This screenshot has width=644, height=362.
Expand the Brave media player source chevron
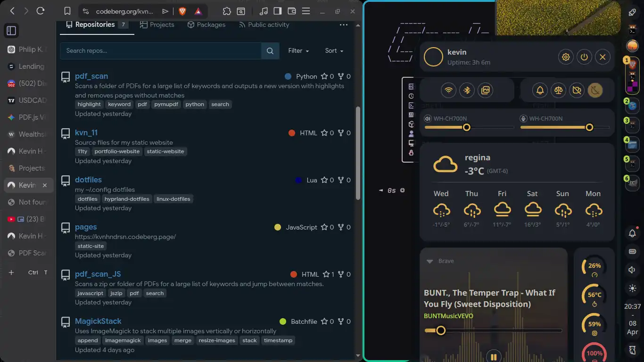[x=429, y=261]
